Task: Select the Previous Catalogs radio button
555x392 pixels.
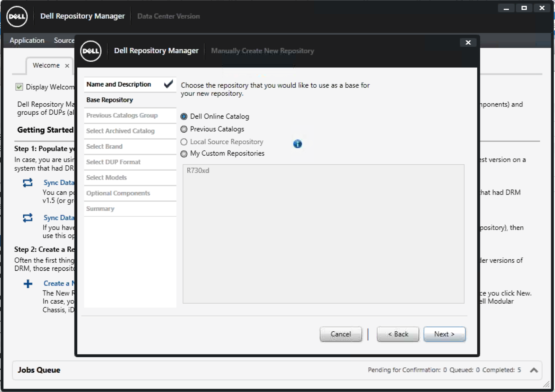Action: tap(183, 129)
